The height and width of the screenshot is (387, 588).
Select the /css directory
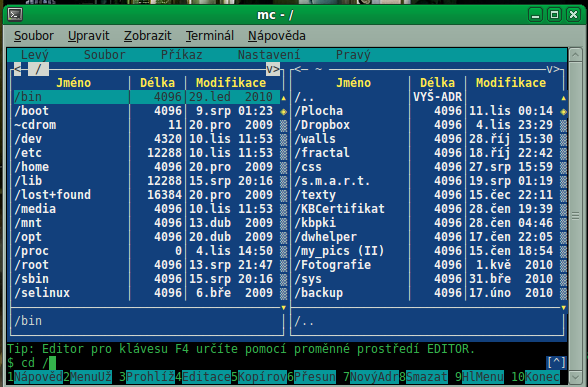[x=427, y=167]
